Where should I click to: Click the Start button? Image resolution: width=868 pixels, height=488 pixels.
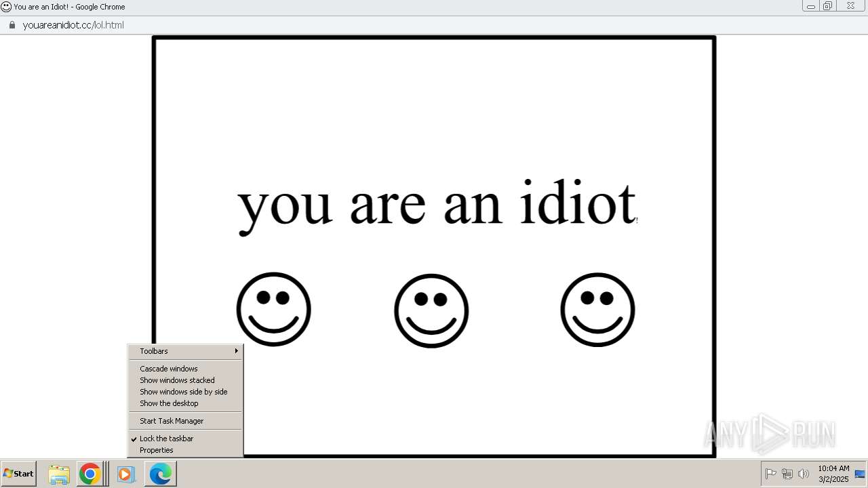pyautogui.click(x=18, y=474)
